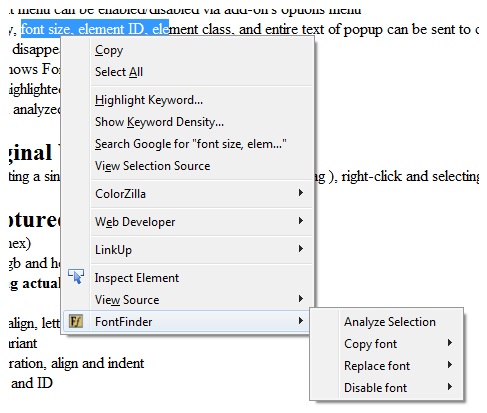Expand the Web Developer submenu arrow
Screen dimensions: 487x413
(x=301, y=221)
